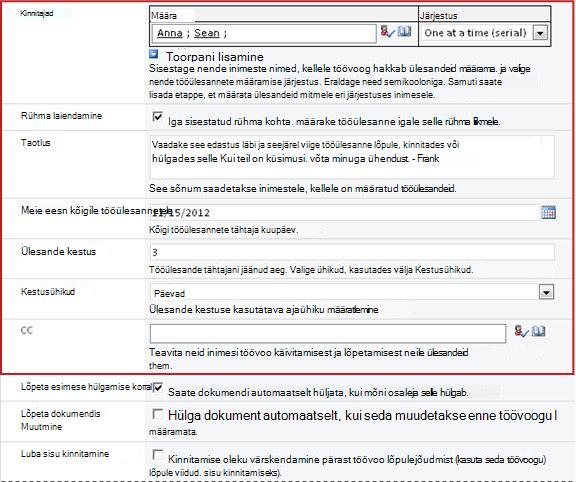Expand the Kestusühikud Päevad dropdown
Image resolution: width=576 pixels, height=482 pixels.
(x=547, y=292)
